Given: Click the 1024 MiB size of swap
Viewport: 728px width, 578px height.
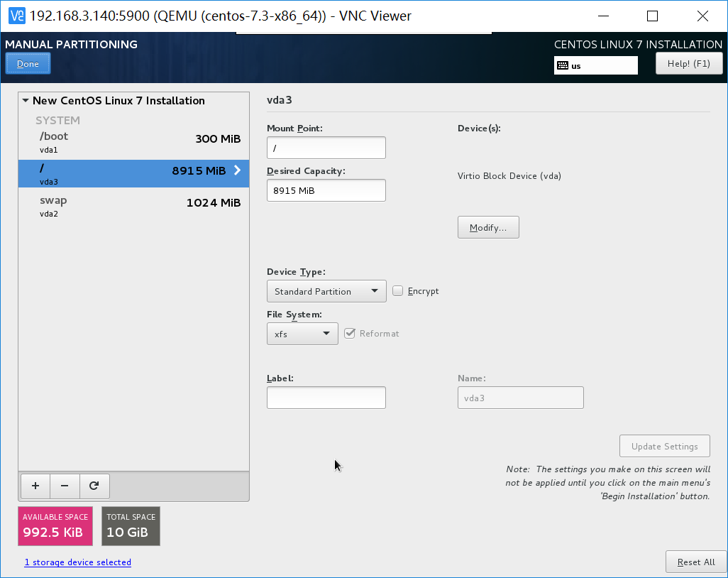Looking at the screenshot, I should coord(214,202).
